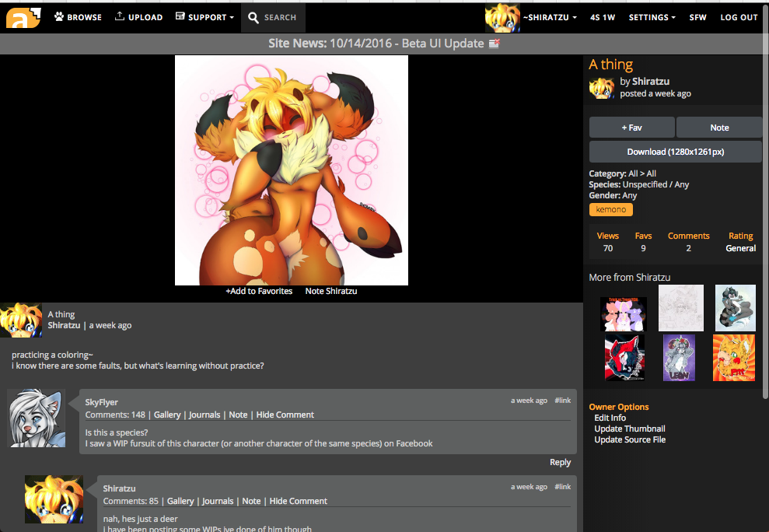
Task: Open the gray wolf character thumbnail
Action: point(735,308)
